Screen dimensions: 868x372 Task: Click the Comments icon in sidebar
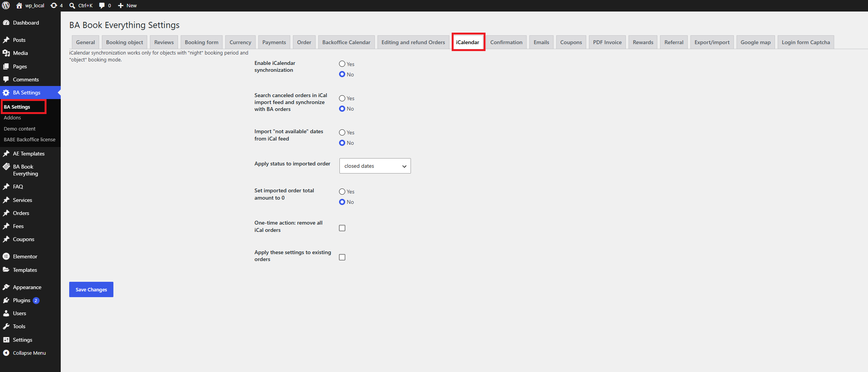coord(6,79)
